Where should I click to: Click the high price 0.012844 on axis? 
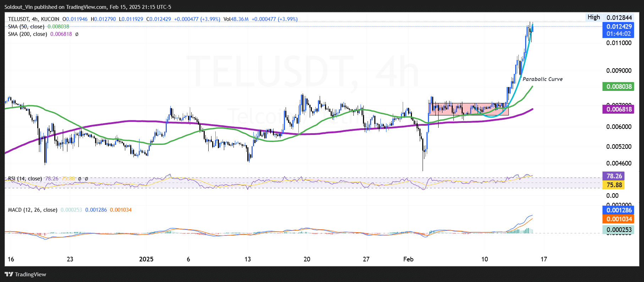pos(619,18)
